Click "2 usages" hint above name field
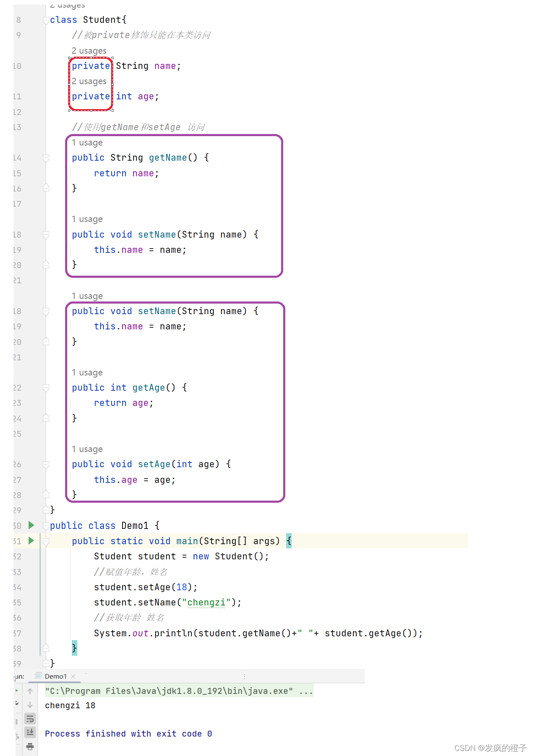The image size is (533, 756). (89, 51)
